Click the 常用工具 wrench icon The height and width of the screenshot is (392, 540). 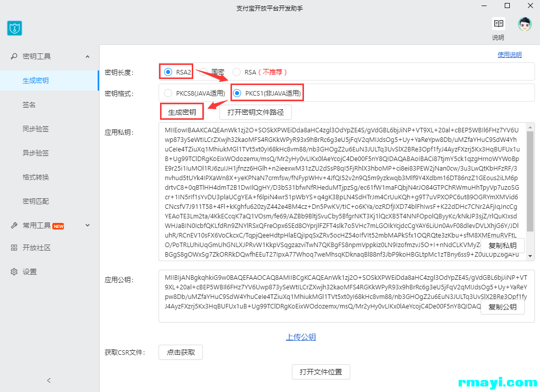click(14, 225)
